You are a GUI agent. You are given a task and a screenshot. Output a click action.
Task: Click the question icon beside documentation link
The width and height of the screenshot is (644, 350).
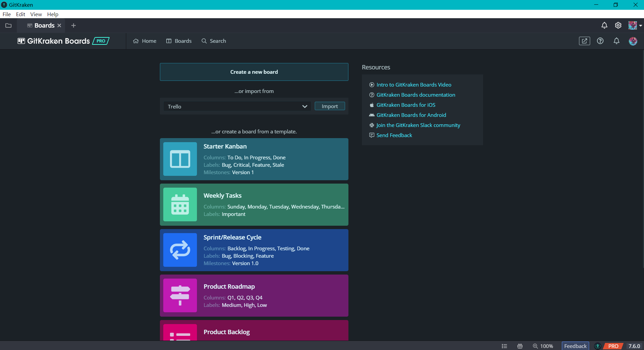372,95
